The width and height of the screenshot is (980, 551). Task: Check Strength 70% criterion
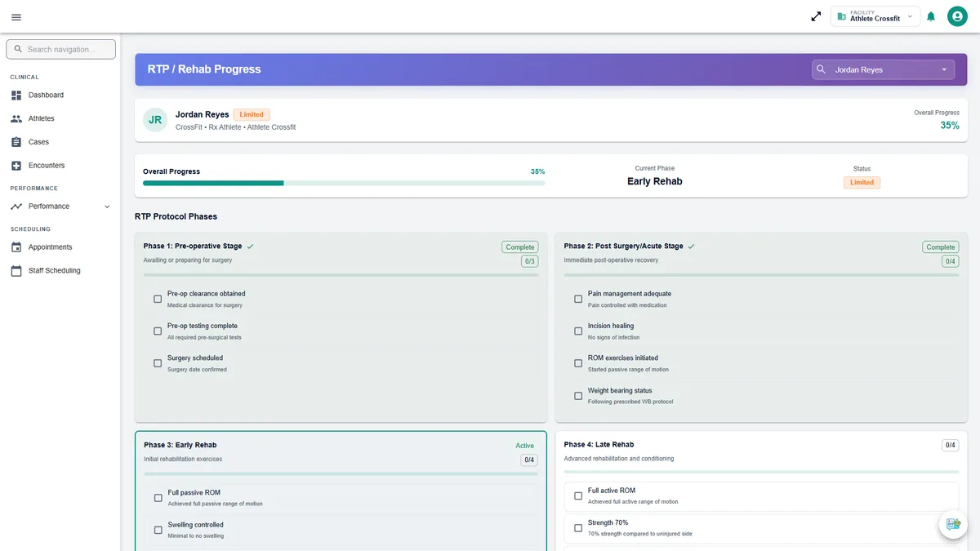[578, 528]
